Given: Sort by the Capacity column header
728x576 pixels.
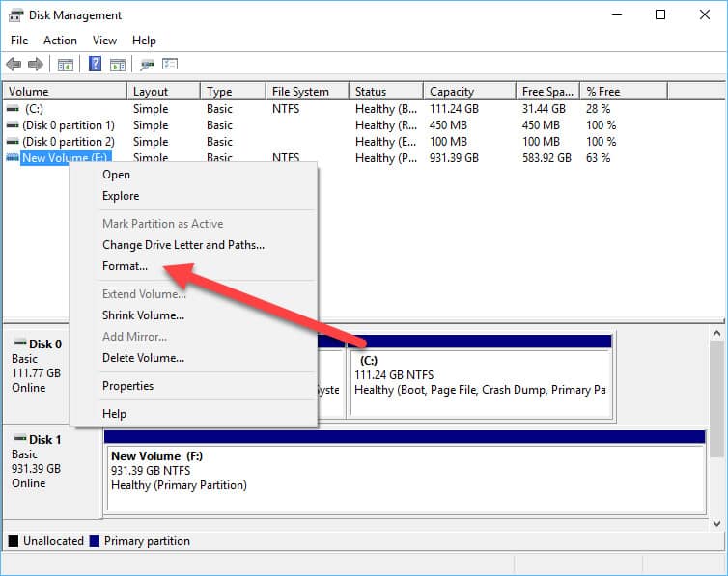Looking at the screenshot, I should click(470, 92).
